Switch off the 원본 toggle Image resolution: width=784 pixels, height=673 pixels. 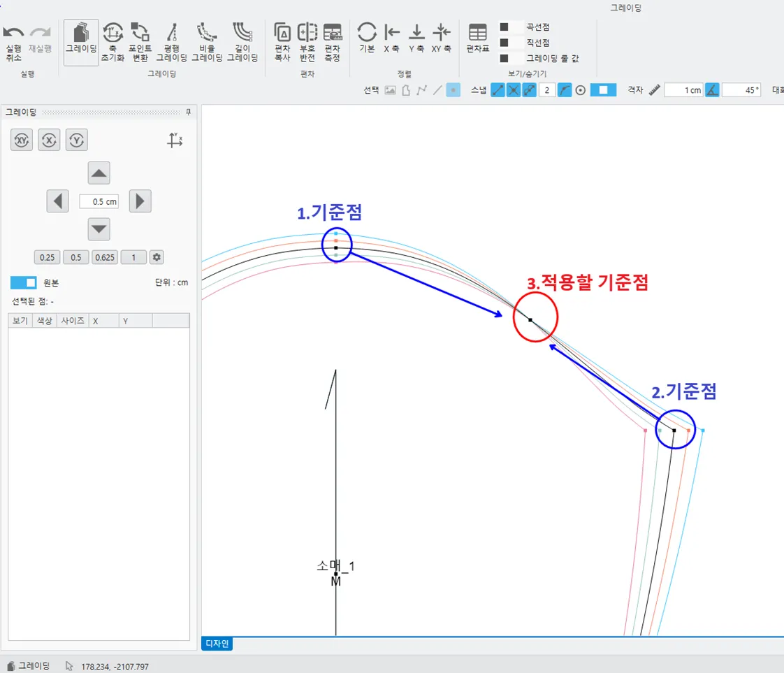click(x=23, y=282)
